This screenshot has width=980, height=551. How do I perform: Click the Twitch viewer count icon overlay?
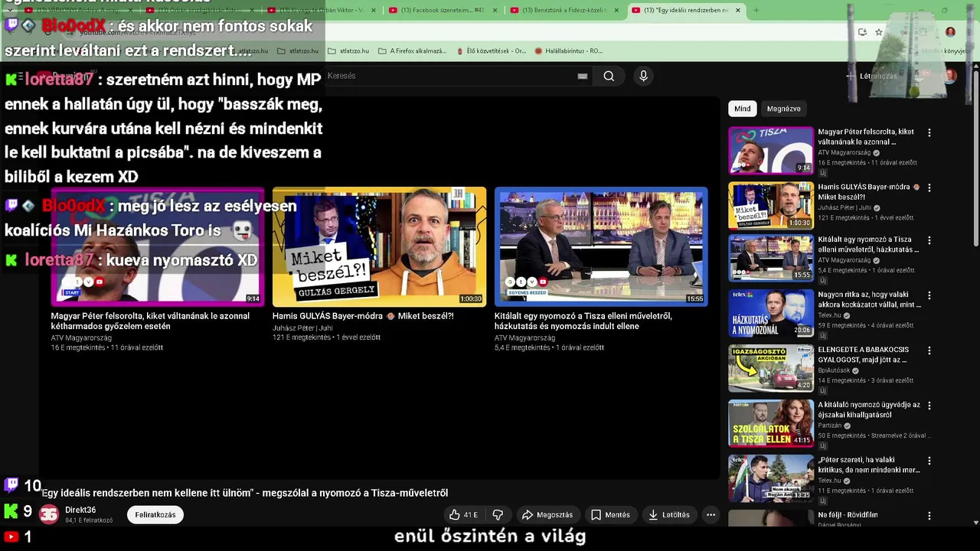coord(11,484)
